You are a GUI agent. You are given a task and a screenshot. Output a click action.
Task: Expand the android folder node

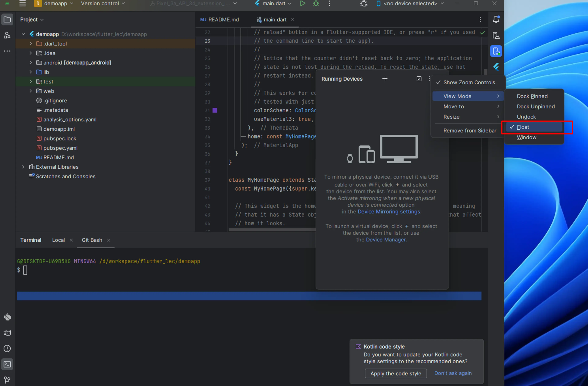[31, 63]
